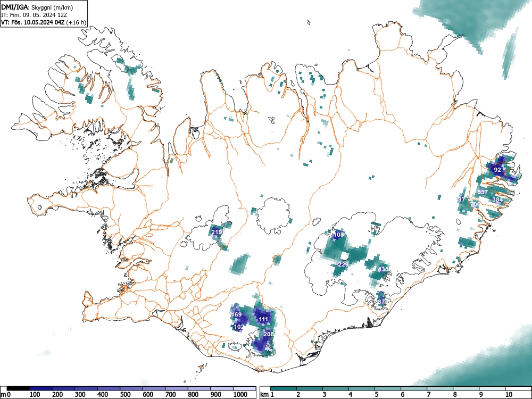Click the '300' label on meter legend
Screen dimensions: 532x399
(x=80, y=395)
